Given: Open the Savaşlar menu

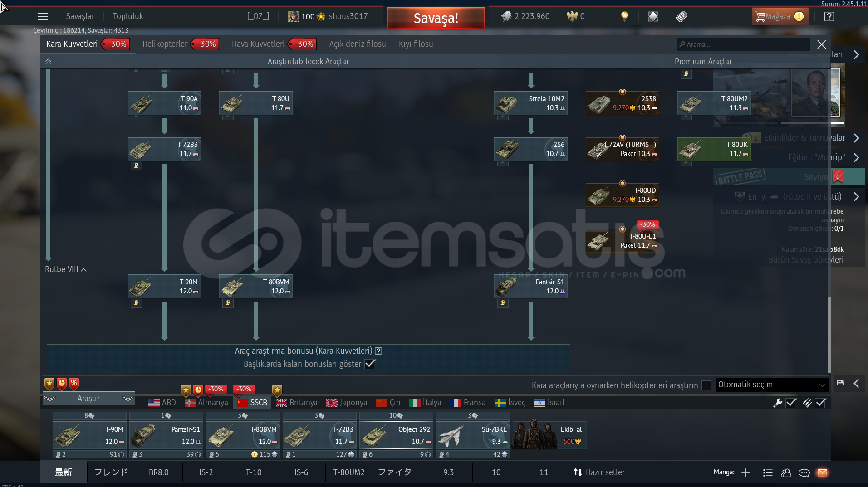Looking at the screenshot, I should pyautogui.click(x=80, y=16).
